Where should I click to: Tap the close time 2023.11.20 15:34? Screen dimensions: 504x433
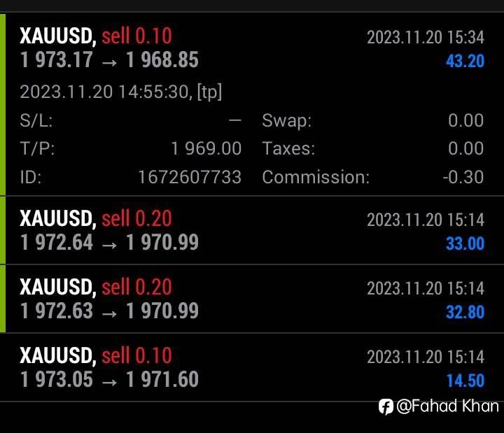pyautogui.click(x=425, y=37)
